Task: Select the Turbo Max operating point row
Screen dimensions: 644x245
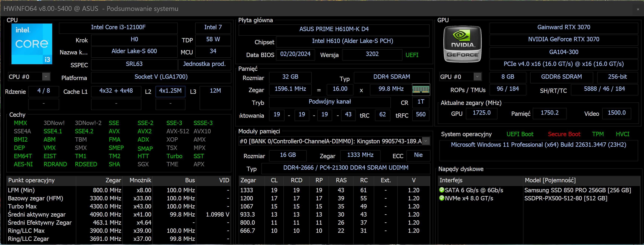Action: click(x=119, y=207)
